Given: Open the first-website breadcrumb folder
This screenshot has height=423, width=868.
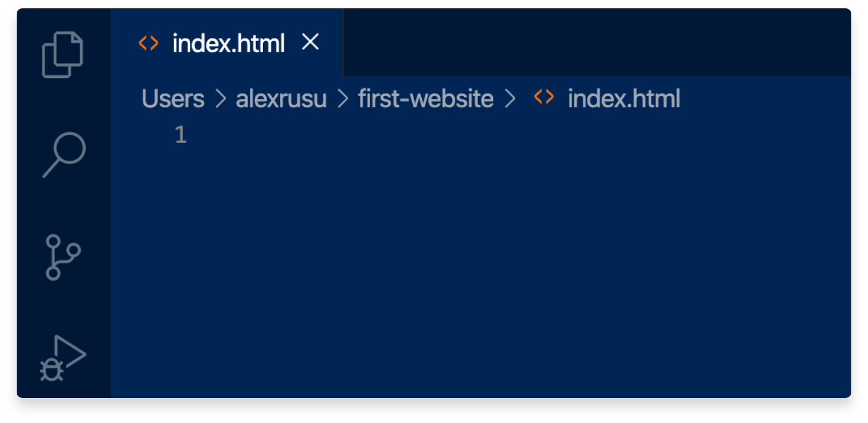Looking at the screenshot, I should pos(426,99).
